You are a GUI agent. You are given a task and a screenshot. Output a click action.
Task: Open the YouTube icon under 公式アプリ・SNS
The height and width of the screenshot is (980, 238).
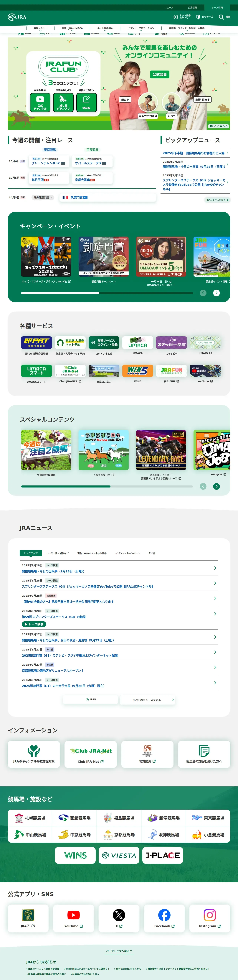click(x=73, y=915)
